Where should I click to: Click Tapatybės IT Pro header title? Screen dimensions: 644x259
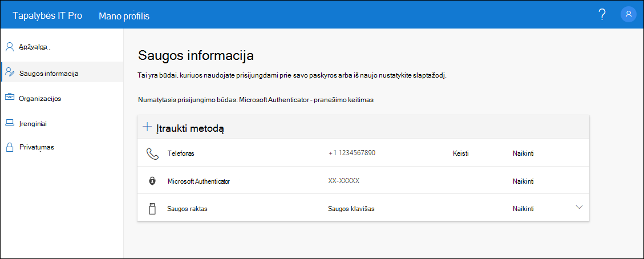tap(48, 15)
